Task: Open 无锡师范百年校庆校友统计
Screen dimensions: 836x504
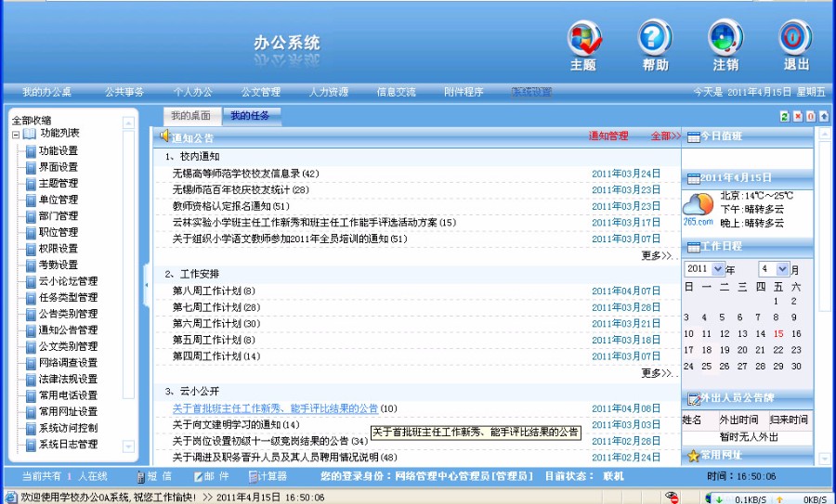Action: [x=241, y=189]
